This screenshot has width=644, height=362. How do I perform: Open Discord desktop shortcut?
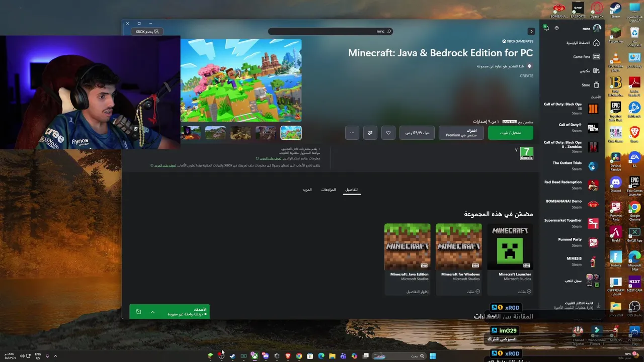[x=616, y=184]
